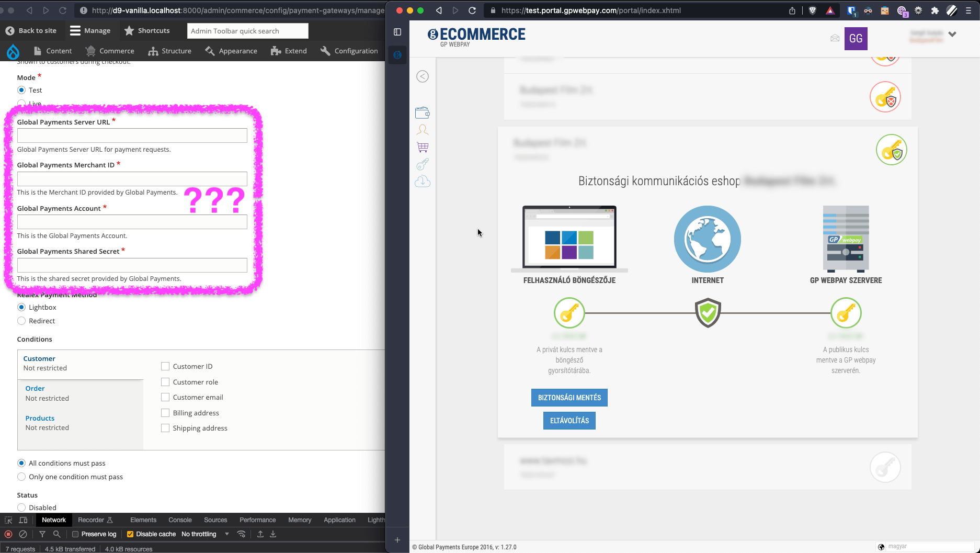Enable Preserve log checkbox
The image size is (980, 553).
point(75,534)
